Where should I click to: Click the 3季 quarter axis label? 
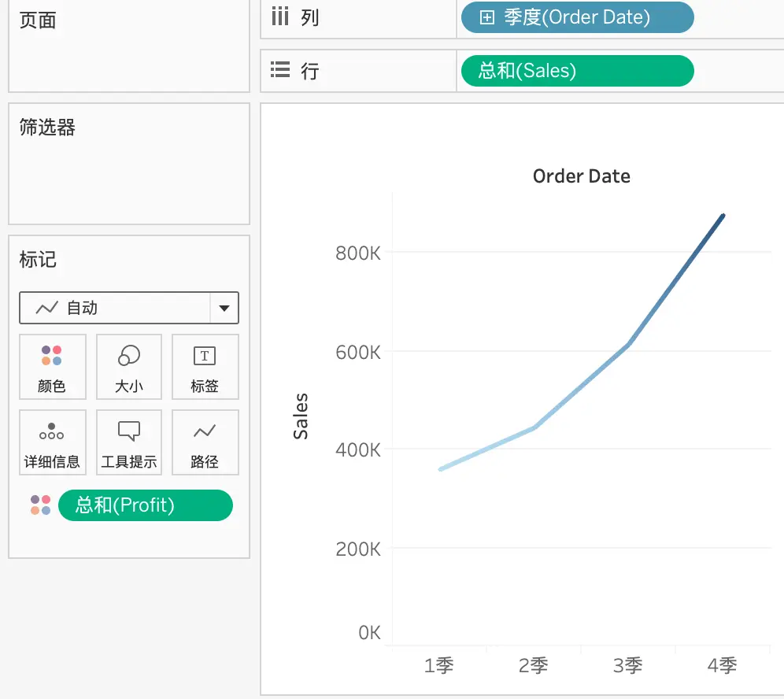pos(628,665)
